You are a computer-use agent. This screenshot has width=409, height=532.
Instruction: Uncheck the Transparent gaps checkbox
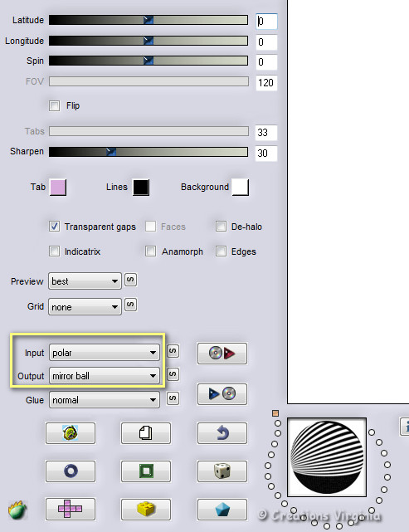54,227
